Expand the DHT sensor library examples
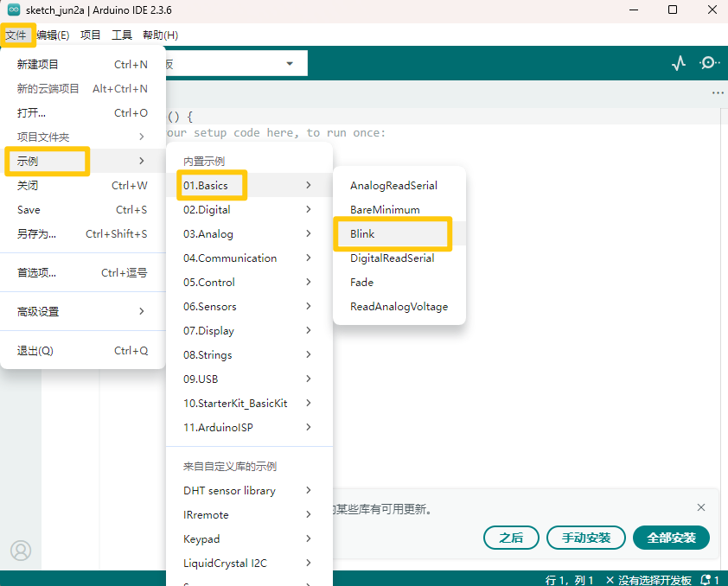This screenshot has width=728, height=586. point(249,490)
